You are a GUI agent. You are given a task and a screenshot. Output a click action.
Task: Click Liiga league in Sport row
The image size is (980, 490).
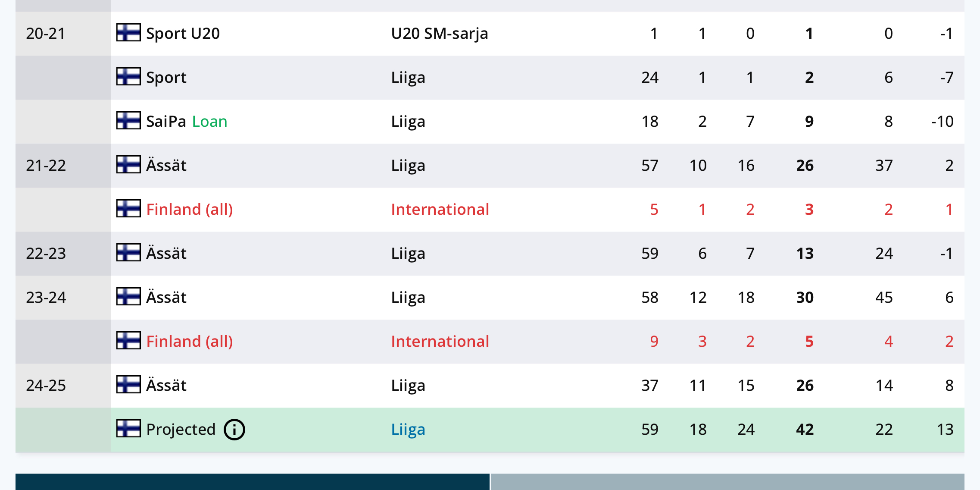pos(408,78)
